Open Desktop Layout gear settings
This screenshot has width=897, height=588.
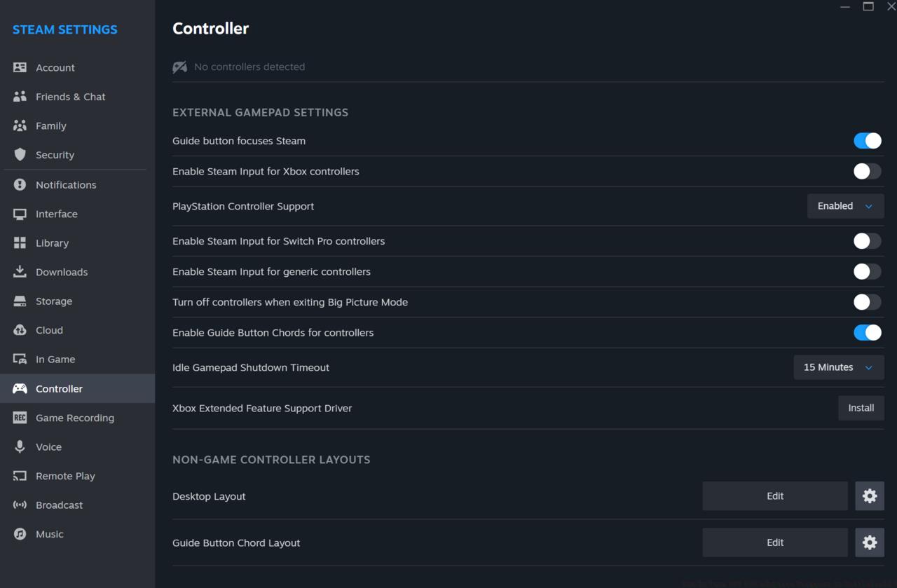click(x=870, y=496)
